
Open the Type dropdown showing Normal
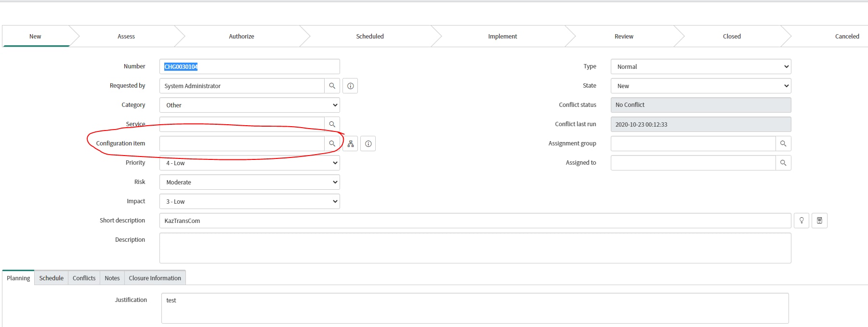point(700,66)
